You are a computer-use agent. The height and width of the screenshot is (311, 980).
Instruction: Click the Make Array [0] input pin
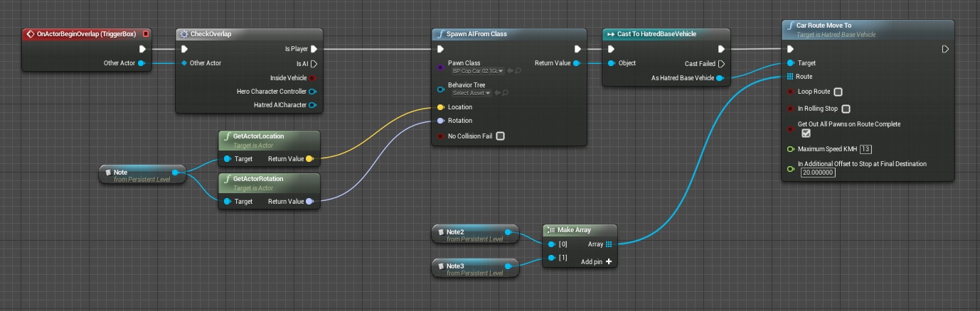point(552,244)
